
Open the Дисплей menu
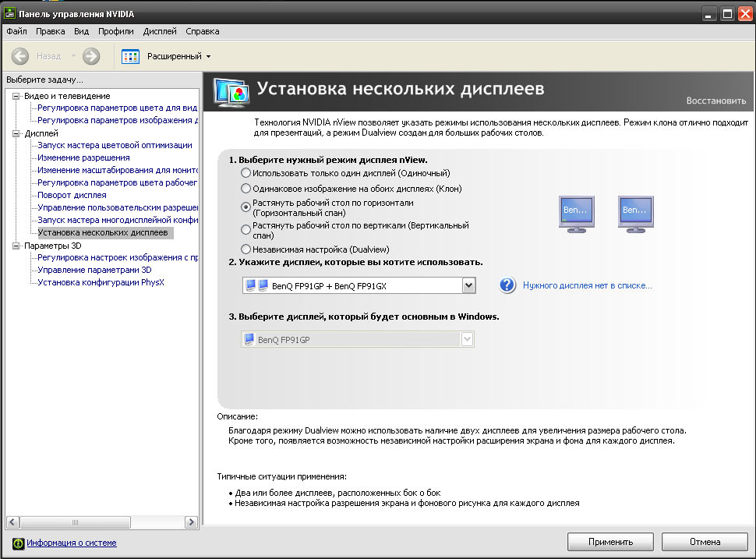[160, 31]
